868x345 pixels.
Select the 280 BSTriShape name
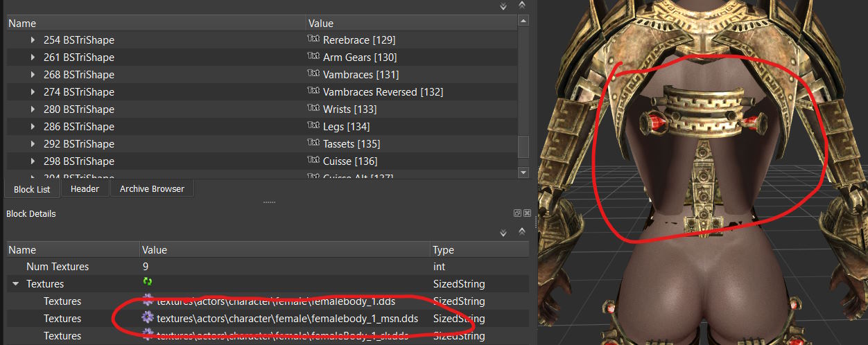coord(79,109)
